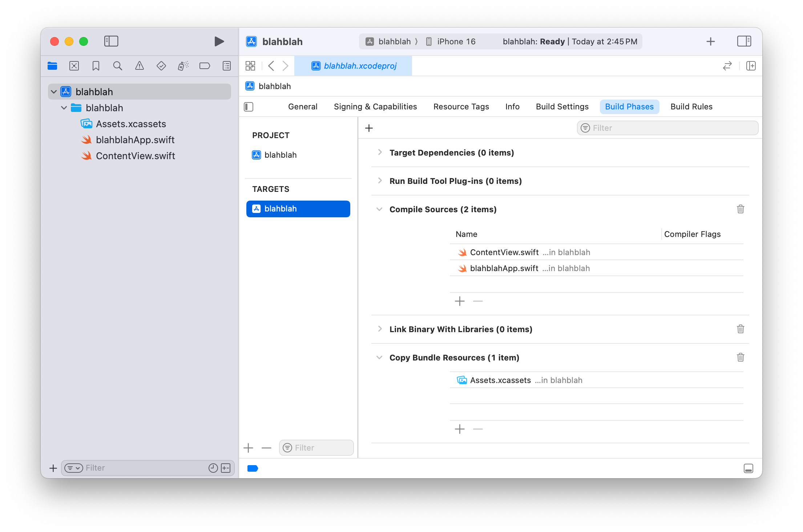The image size is (803, 532).
Task: Add a new build phase
Action: [369, 128]
